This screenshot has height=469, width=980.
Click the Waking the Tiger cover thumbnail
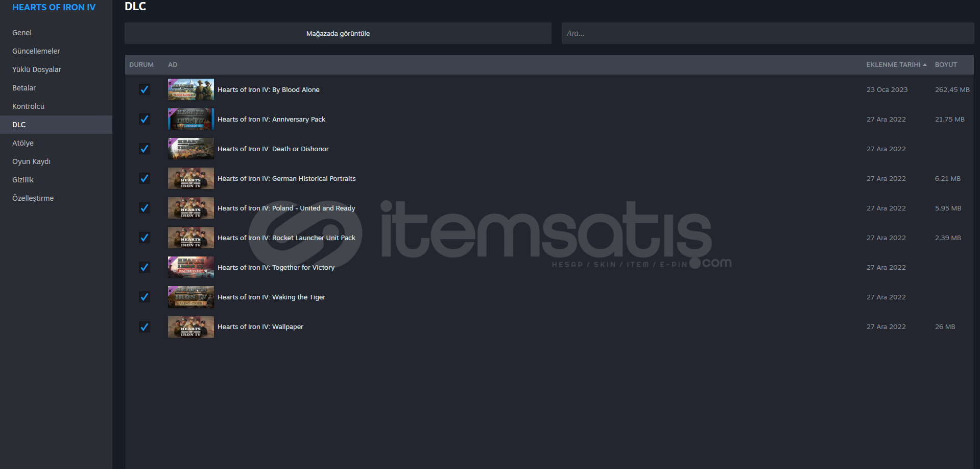191,297
